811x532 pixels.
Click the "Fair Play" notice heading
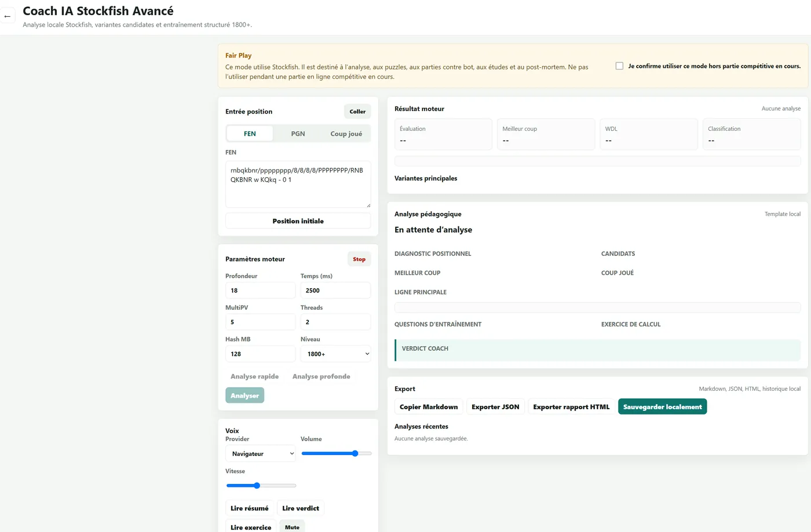(x=238, y=56)
